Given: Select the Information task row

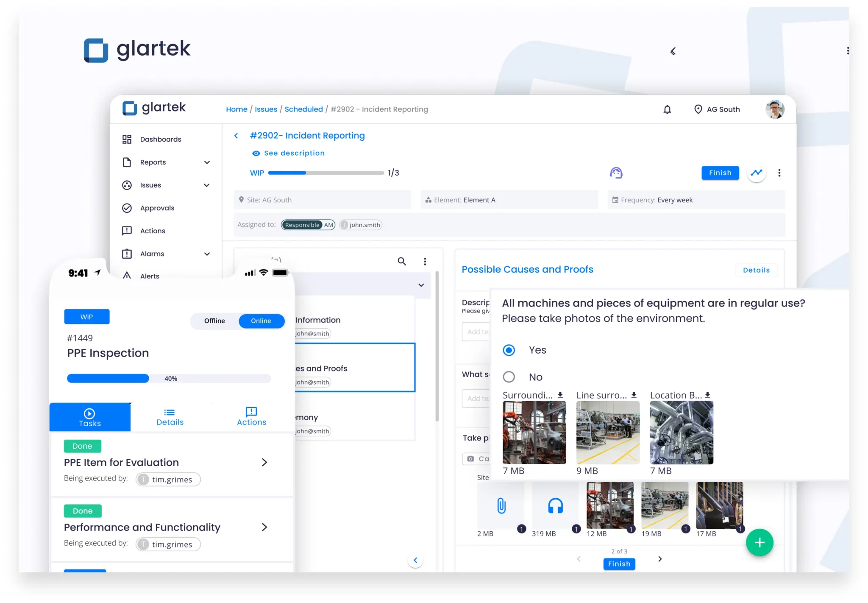Looking at the screenshot, I should pos(354,320).
